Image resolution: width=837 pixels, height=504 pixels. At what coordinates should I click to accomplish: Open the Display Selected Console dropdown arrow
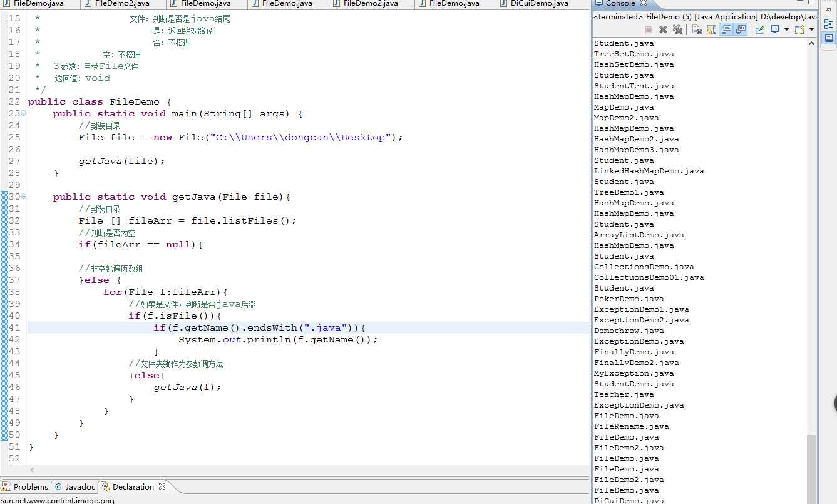click(x=786, y=29)
